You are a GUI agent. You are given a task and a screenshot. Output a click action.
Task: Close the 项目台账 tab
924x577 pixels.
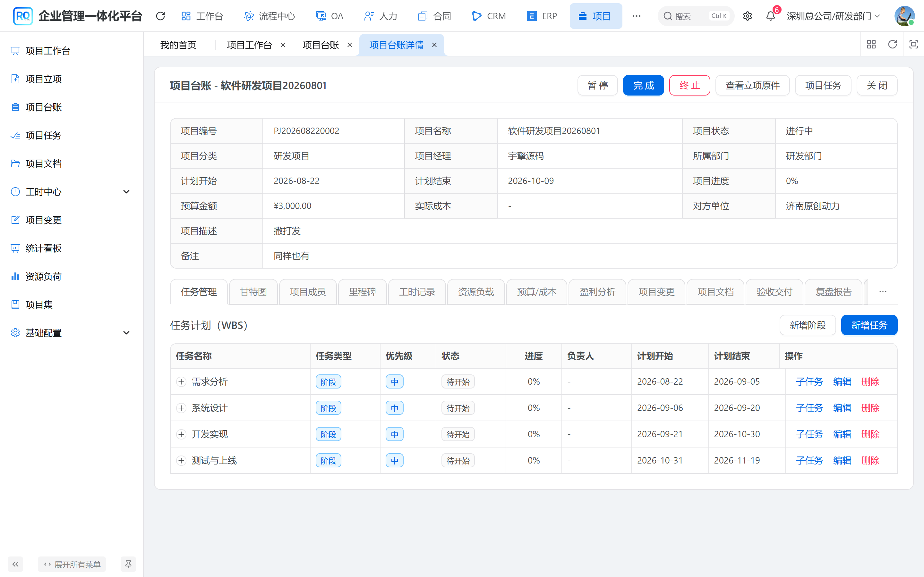349,45
